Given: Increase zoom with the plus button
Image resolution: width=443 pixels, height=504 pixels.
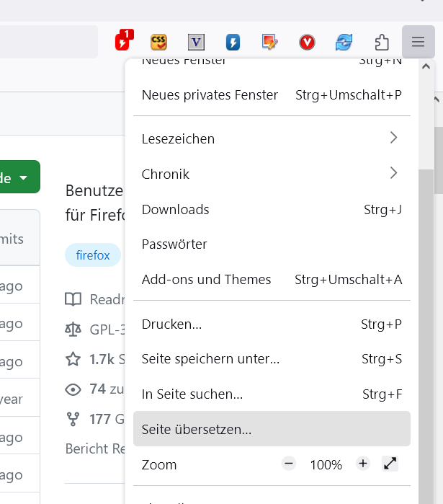Looking at the screenshot, I should [x=362, y=464].
